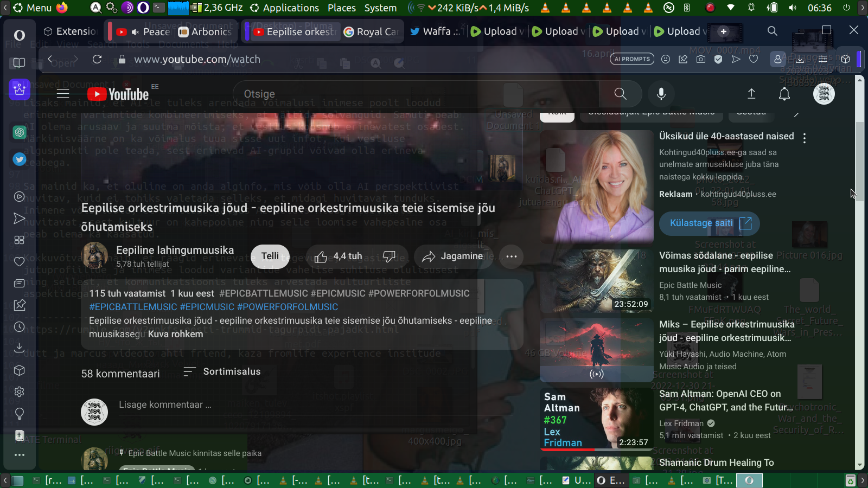The image size is (868, 488).
Task: Open the YouTube account avatar menu
Action: (x=824, y=94)
